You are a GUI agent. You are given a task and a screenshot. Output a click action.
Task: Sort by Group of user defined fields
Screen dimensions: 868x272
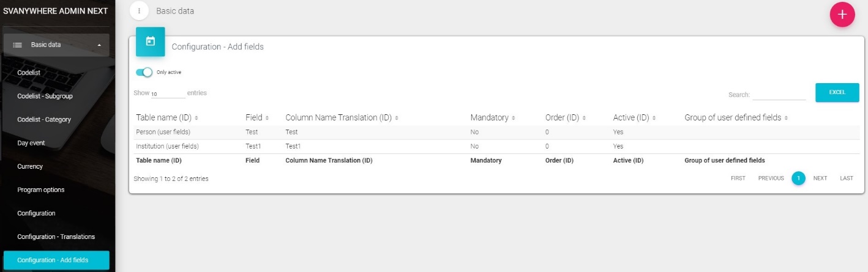coord(786,118)
